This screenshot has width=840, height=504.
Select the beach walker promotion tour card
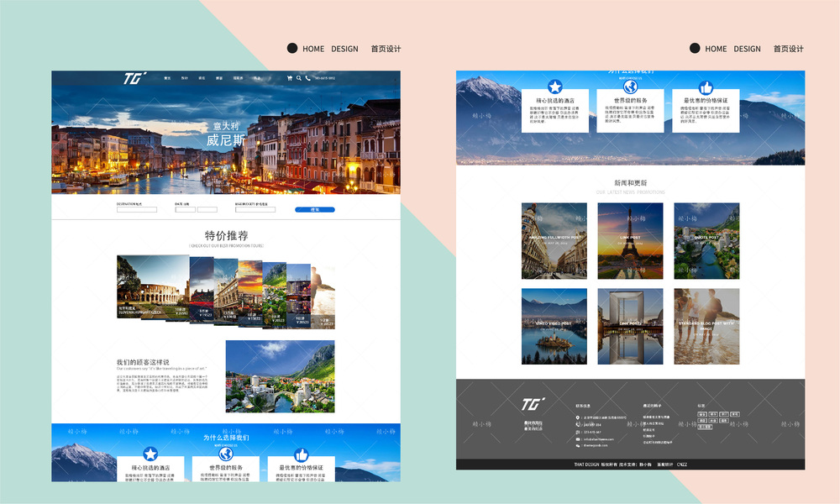323,297
